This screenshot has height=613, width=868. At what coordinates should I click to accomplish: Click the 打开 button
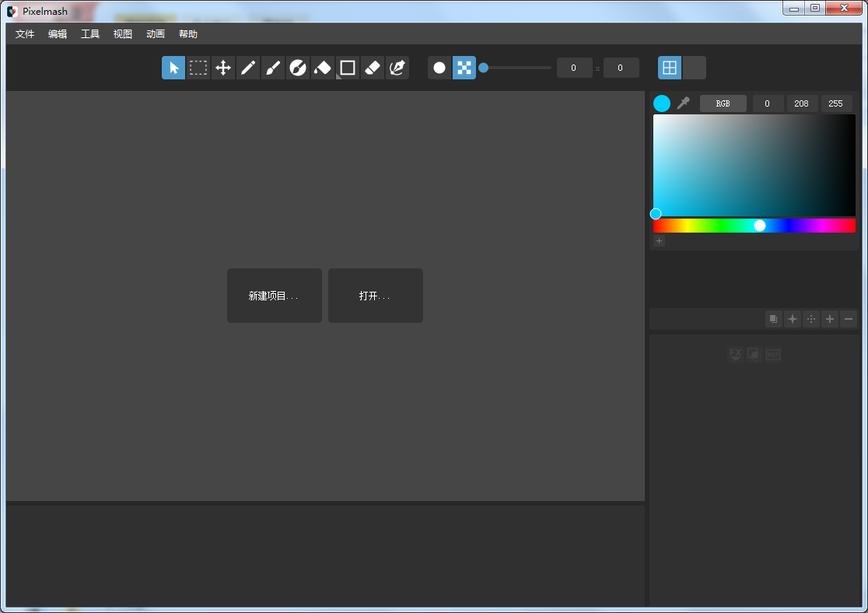click(x=375, y=296)
